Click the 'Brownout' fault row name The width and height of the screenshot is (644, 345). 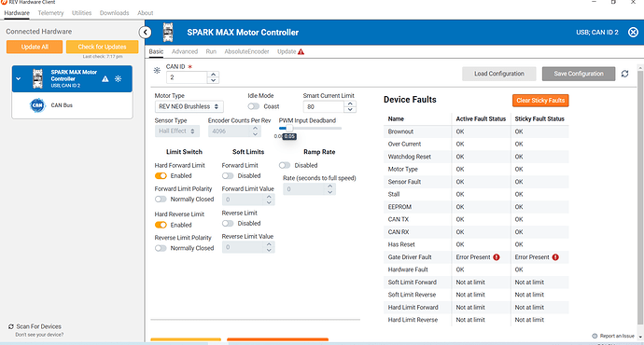pos(400,131)
